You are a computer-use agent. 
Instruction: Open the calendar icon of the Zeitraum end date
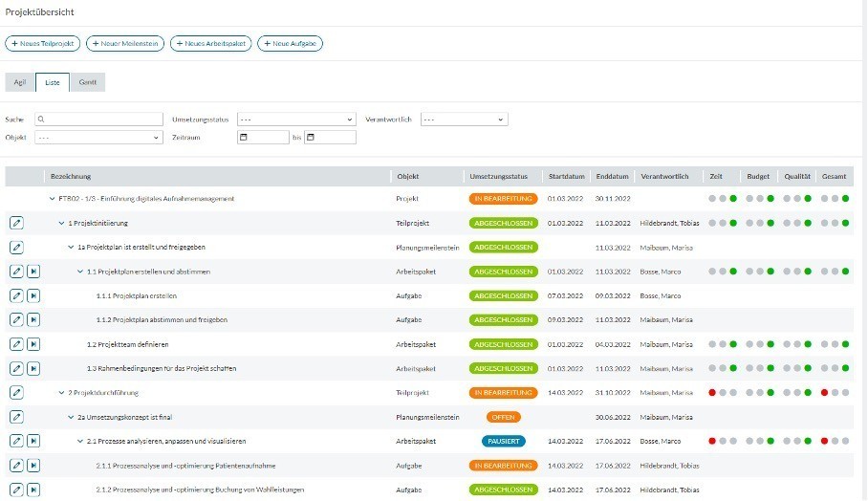(311, 138)
